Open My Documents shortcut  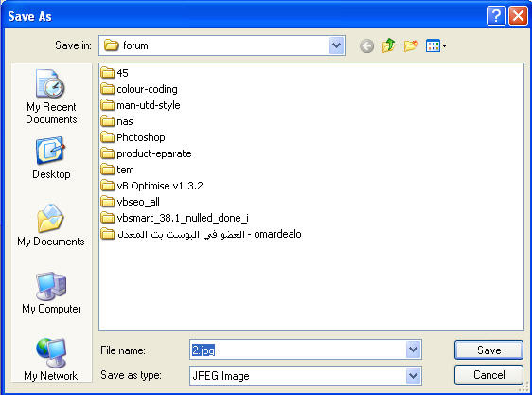[x=51, y=225]
